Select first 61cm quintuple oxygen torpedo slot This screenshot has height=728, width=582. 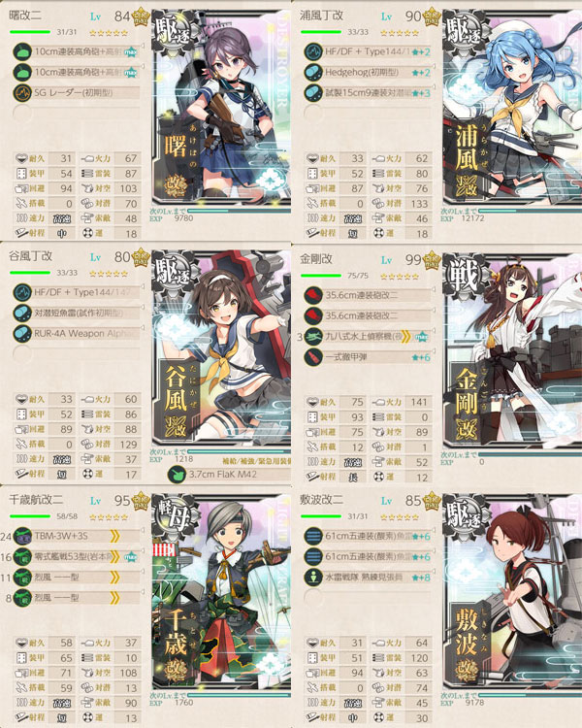click(x=368, y=536)
